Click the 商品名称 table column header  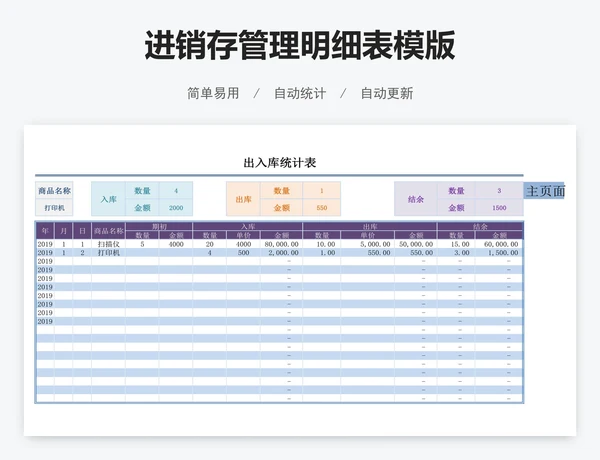[x=109, y=231]
